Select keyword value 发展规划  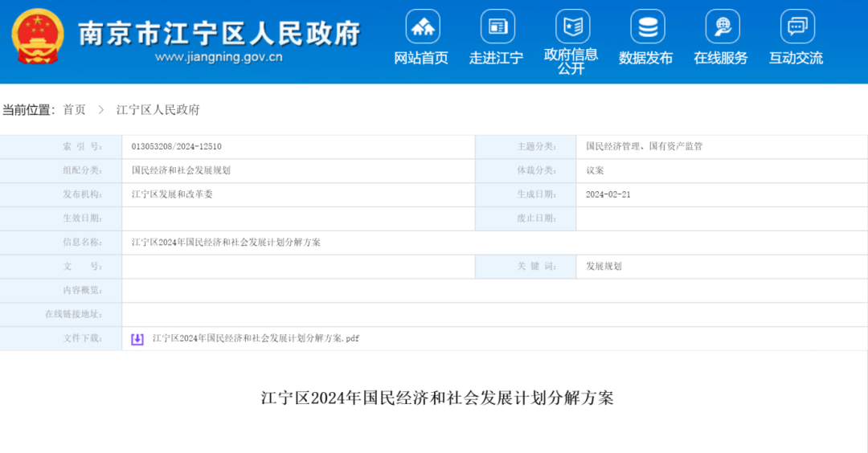tap(604, 266)
